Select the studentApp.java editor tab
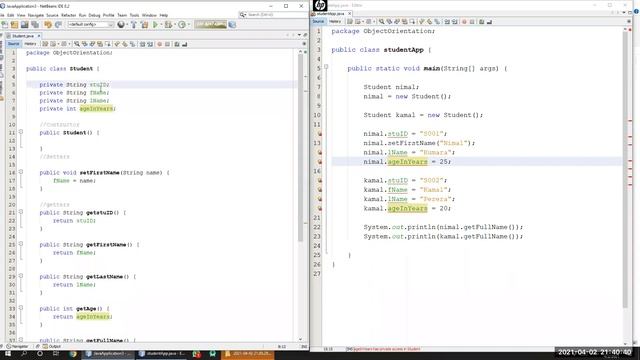 [330, 13]
